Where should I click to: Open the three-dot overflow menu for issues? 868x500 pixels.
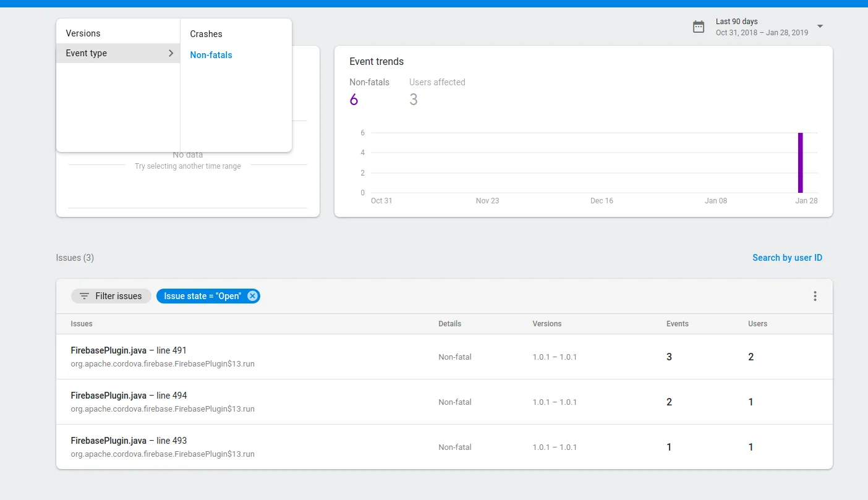(815, 296)
